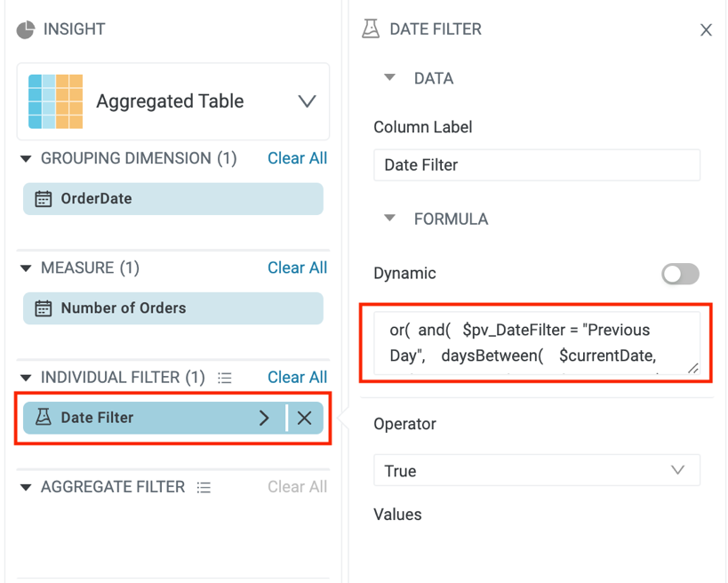Click the Column Label input field

pyautogui.click(x=537, y=165)
